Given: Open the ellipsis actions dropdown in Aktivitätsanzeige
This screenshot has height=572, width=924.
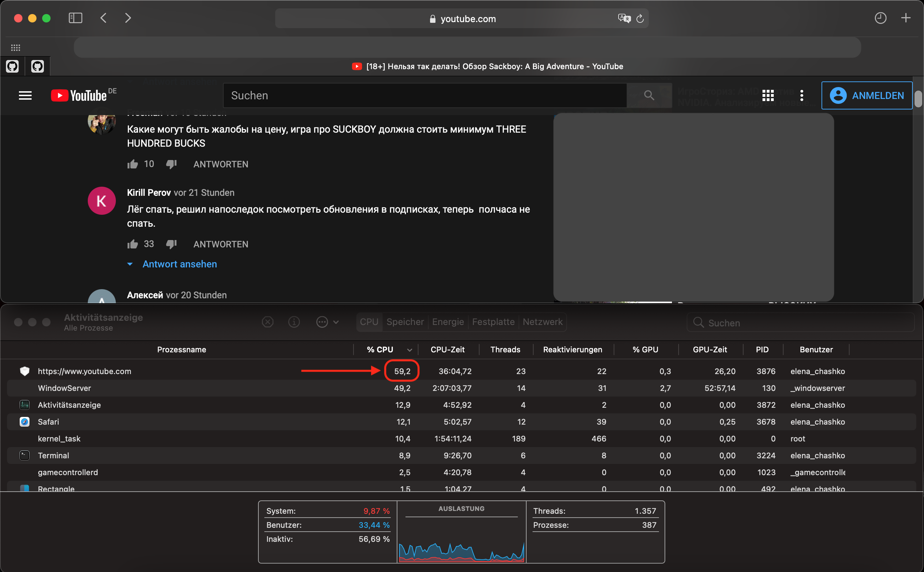Looking at the screenshot, I should coord(322,321).
